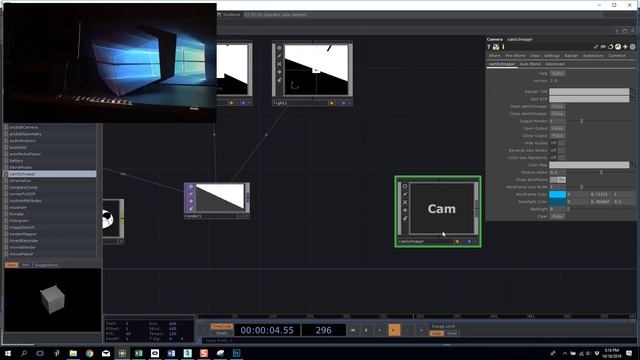The image size is (640, 360).
Task: Click bypass X flag on camSchnappr node
Action: coord(405,202)
